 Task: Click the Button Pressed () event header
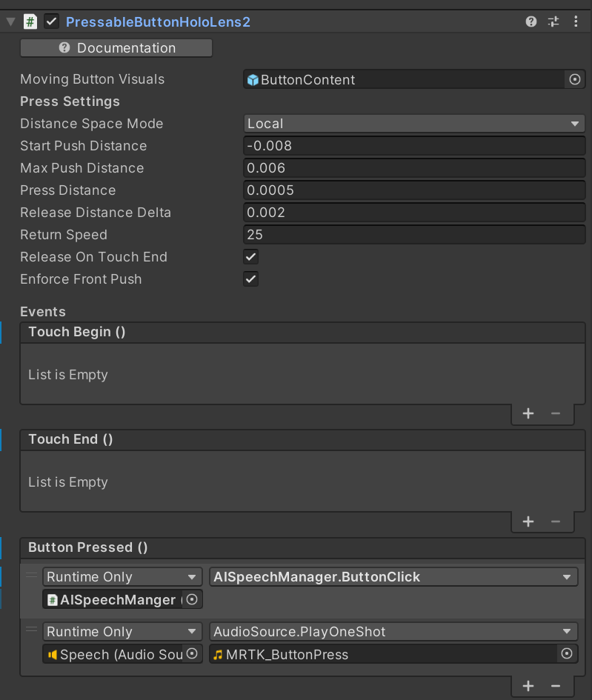[302, 547]
